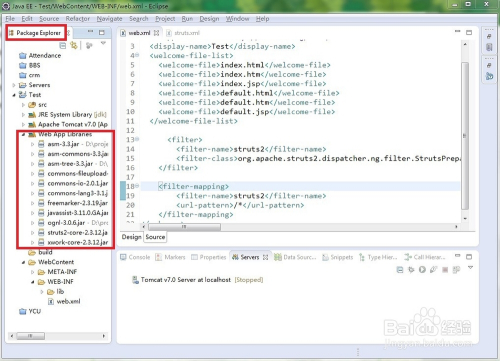Open the Search menu
Image resolution: width=500 pixels, height=361 pixels.
pos(139,19)
